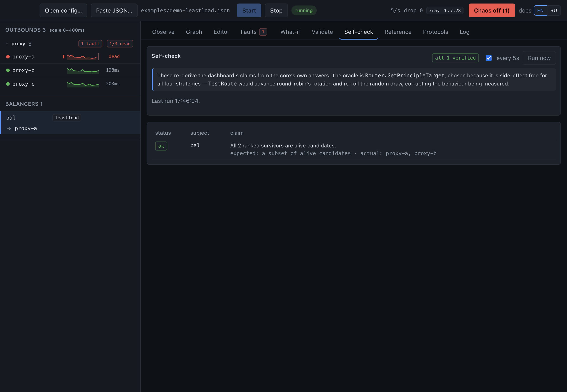Image resolution: width=567 pixels, height=392 pixels.
Task: Switch language to EN
Action: click(540, 11)
